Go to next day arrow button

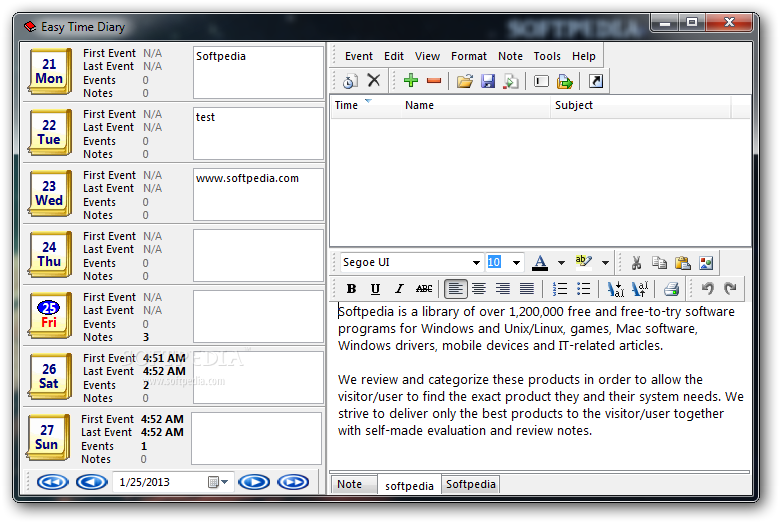[x=254, y=482]
